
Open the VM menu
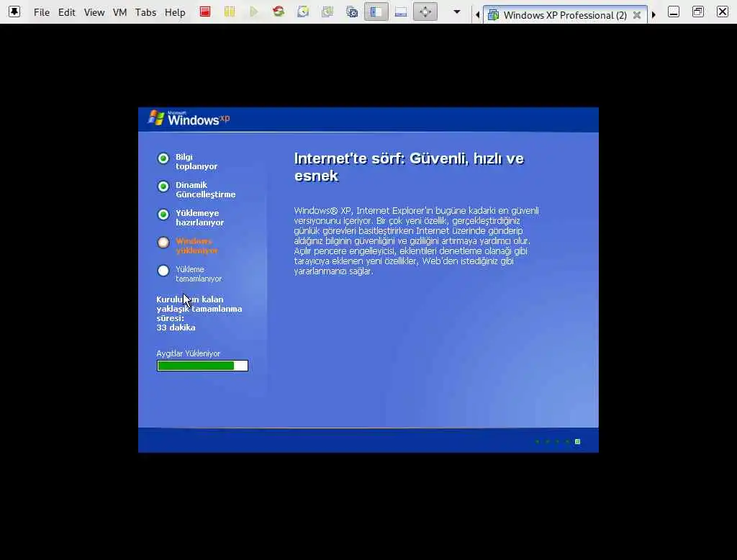[x=120, y=12]
